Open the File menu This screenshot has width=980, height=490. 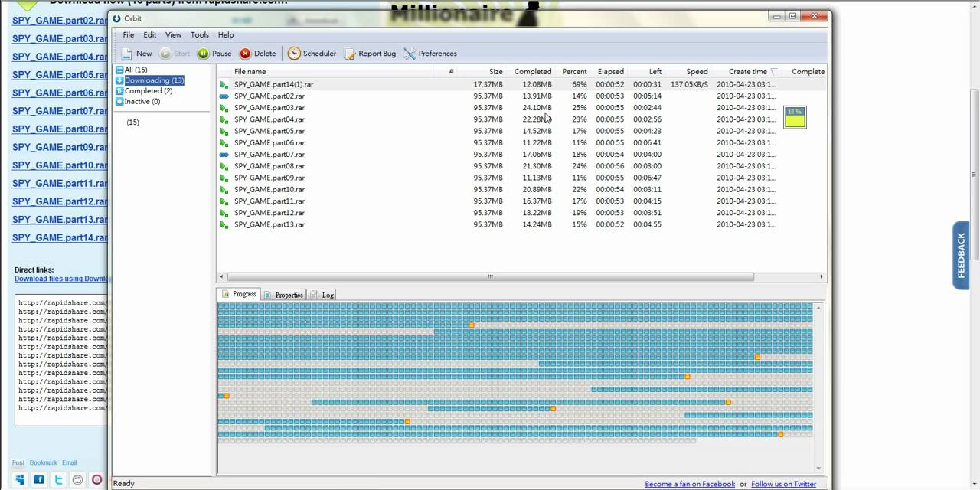coord(129,34)
